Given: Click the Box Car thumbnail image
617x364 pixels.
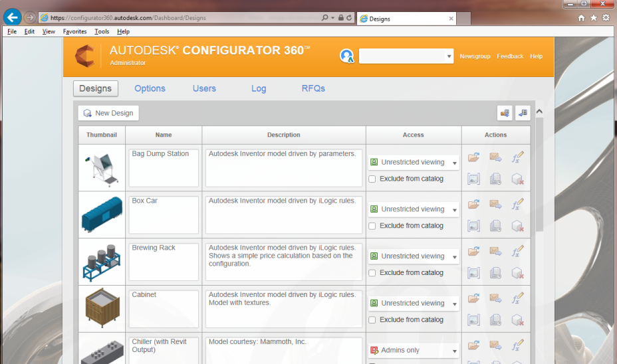Looking at the screenshot, I should pos(102,215).
